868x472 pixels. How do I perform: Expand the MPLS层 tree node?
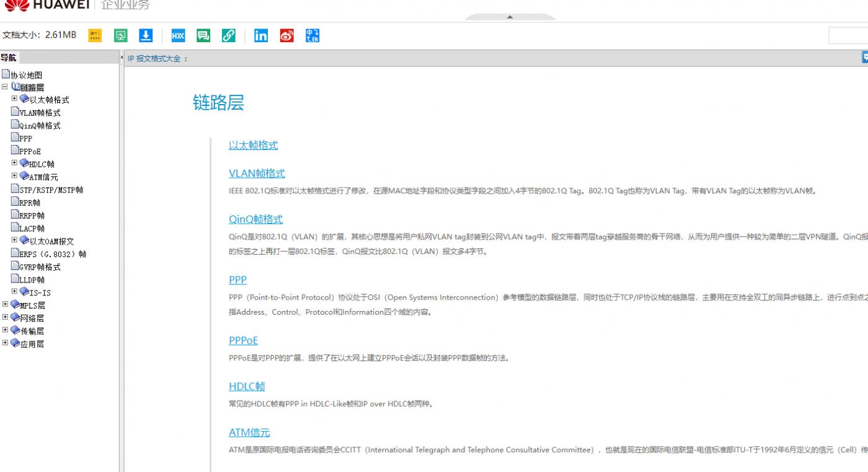pyautogui.click(x=5, y=304)
